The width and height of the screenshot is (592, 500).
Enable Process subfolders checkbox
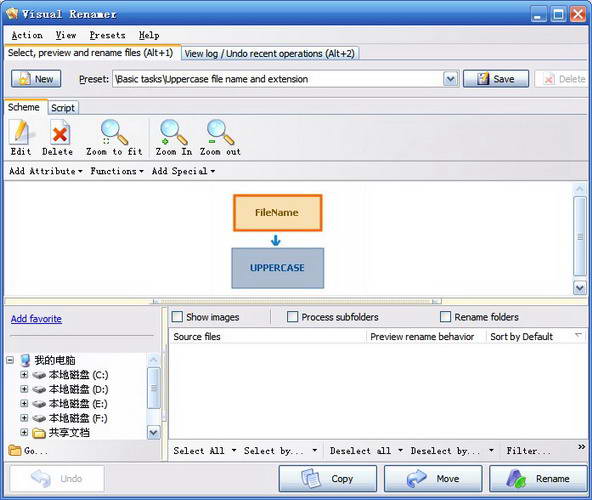[x=292, y=316]
